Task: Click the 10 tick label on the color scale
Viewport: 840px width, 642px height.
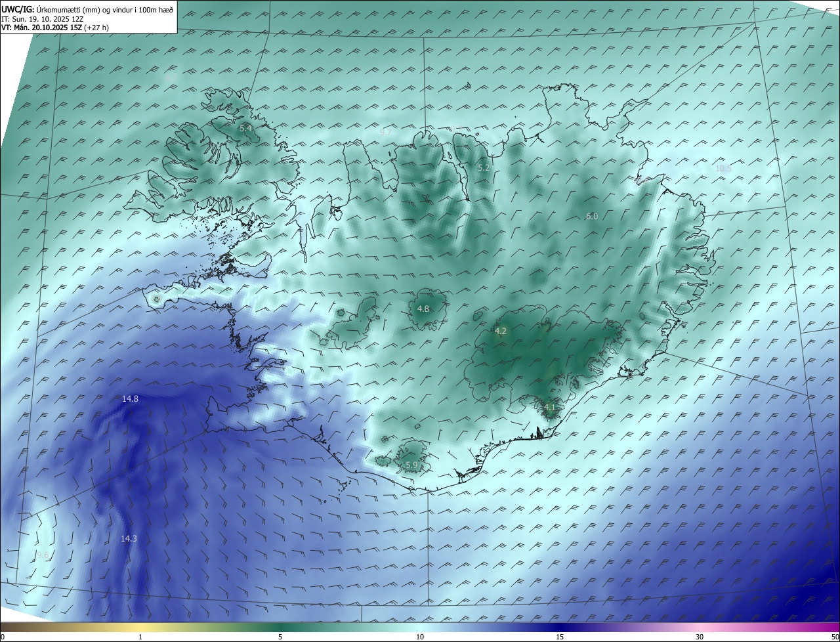Action: click(420, 637)
